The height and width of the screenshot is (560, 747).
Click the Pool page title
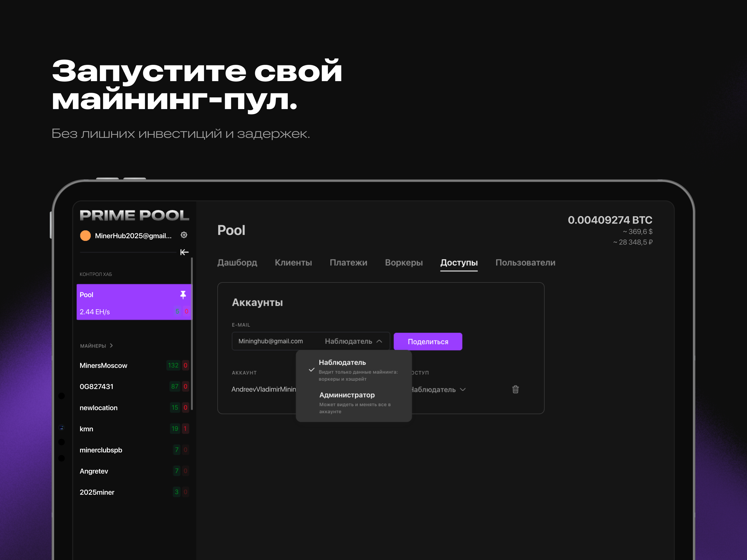coord(231,230)
